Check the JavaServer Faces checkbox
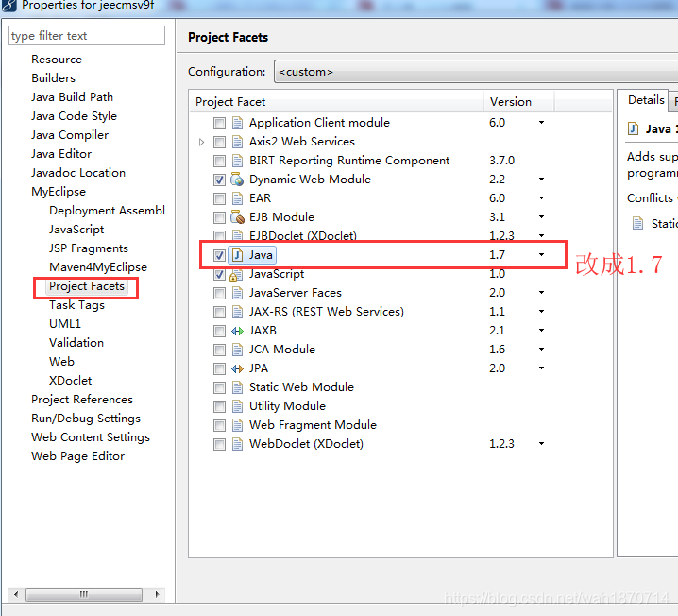 (219, 293)
